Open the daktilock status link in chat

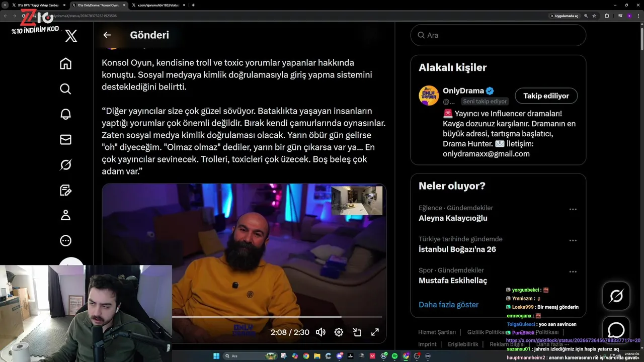coord(573,340)
